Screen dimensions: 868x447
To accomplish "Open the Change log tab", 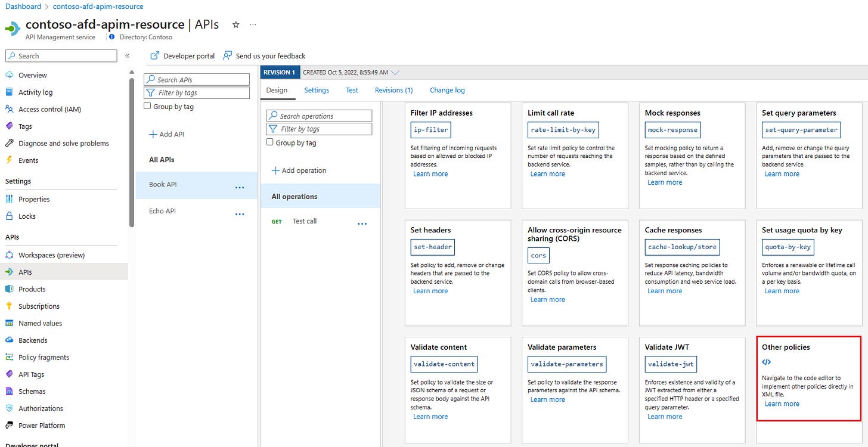I will [447, 90].
